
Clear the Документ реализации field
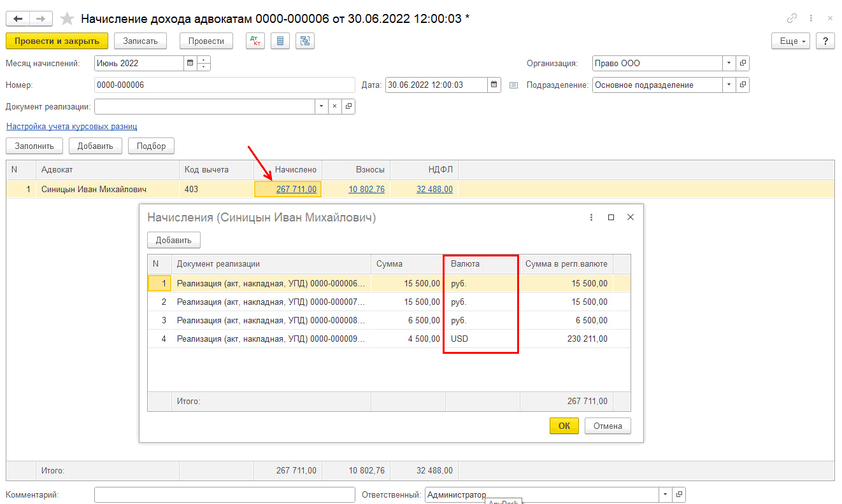click(335, 107)
